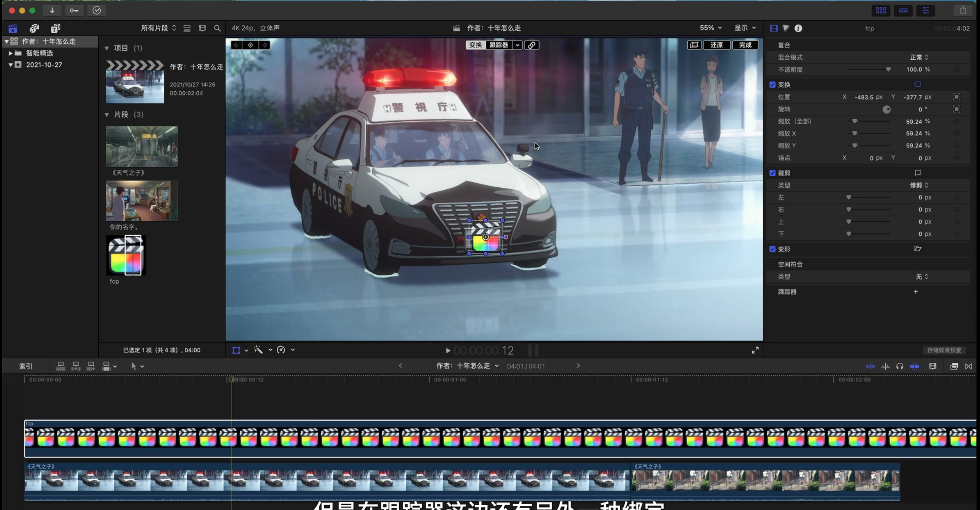Uncheck the 变换 transform checkbox
Viewport: 980px width, 510px height.
click(772, 85)
